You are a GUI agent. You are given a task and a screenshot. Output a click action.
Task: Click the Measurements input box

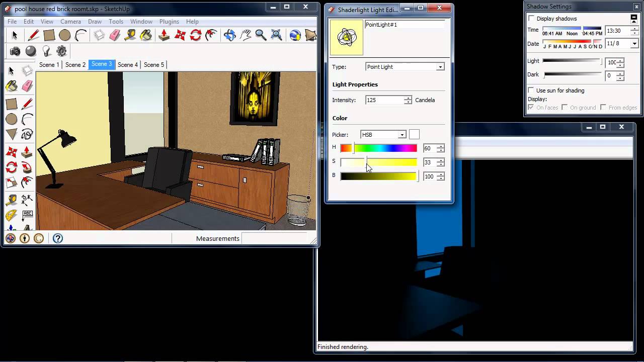[274, 238]
